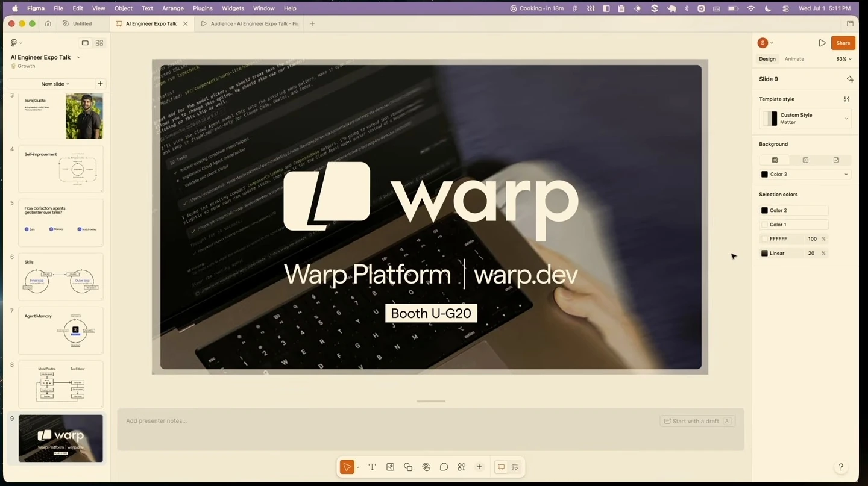Open template style settings sliders icon

click(846, 99)
